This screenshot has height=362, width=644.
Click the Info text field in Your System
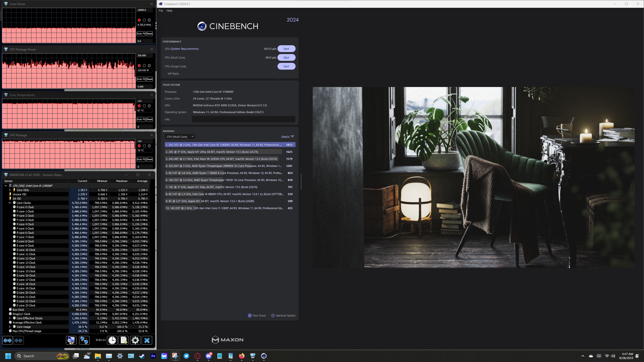tap(243, 119)
